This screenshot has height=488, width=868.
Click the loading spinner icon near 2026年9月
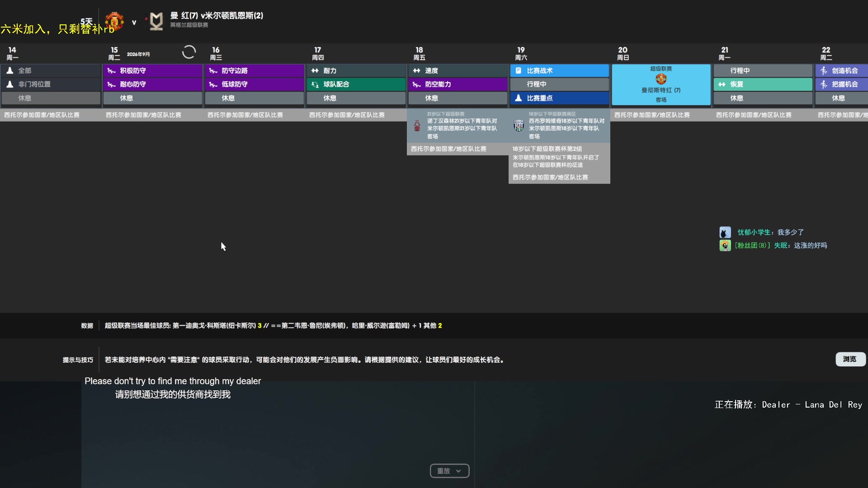pyautogui.click(x=189, y=52)
